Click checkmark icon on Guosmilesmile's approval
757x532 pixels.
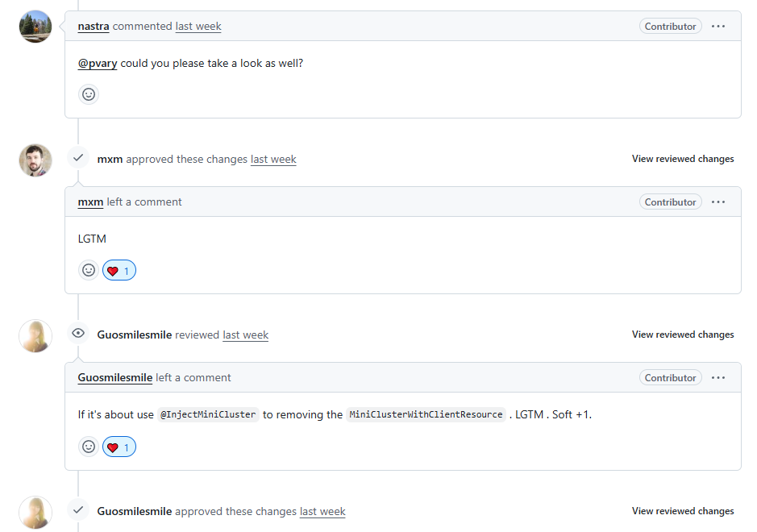(78, 509)
